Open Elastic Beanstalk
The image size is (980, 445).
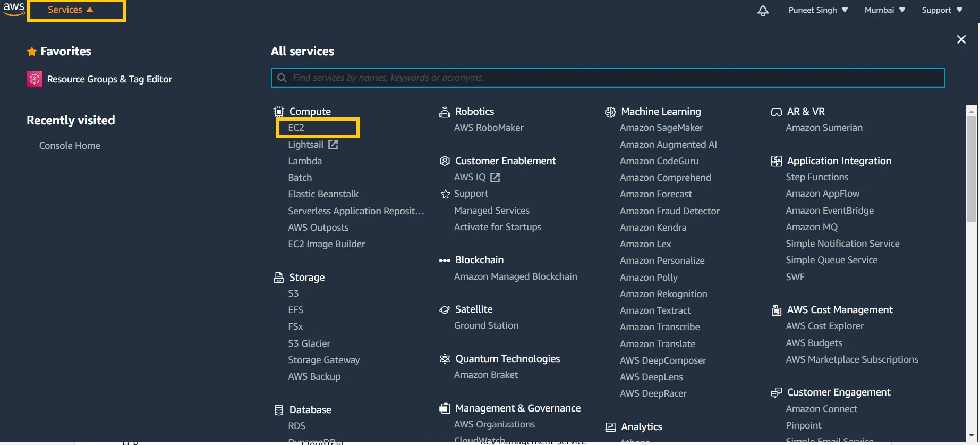323,194
